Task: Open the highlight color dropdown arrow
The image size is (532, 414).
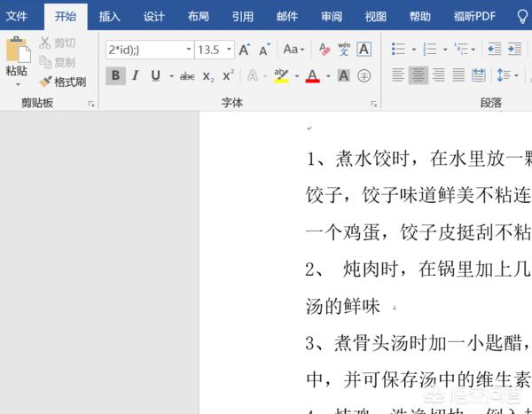Action: pos(297,75)
